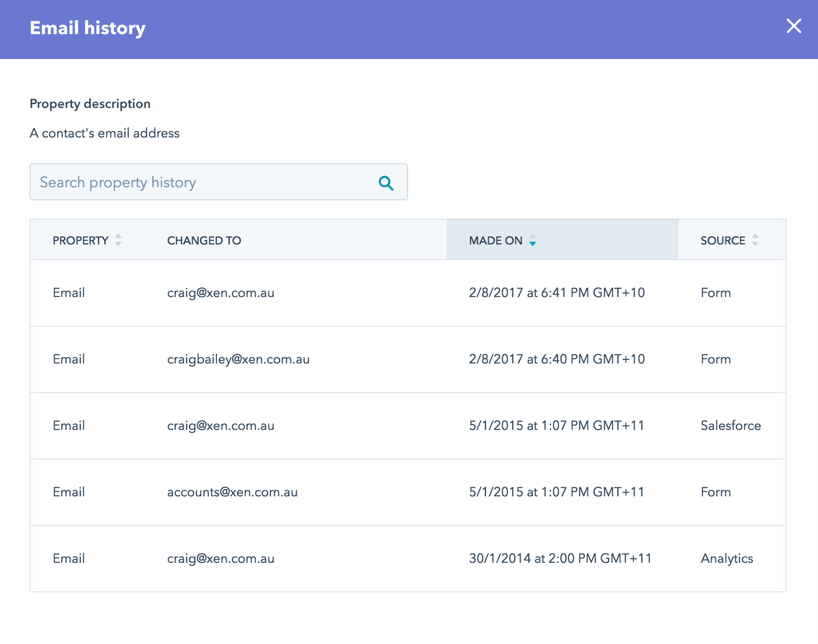Select the MADE ON column header

click(x=495, y=240)
